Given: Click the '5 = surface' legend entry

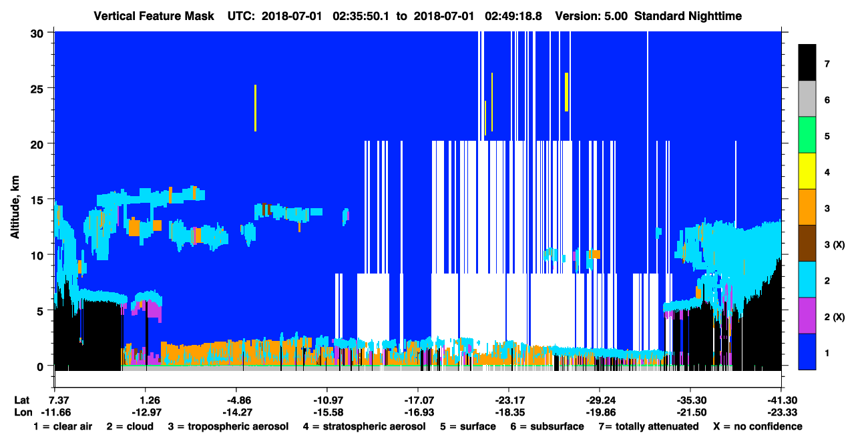Looking at the screenshot, I should point(468,426).
